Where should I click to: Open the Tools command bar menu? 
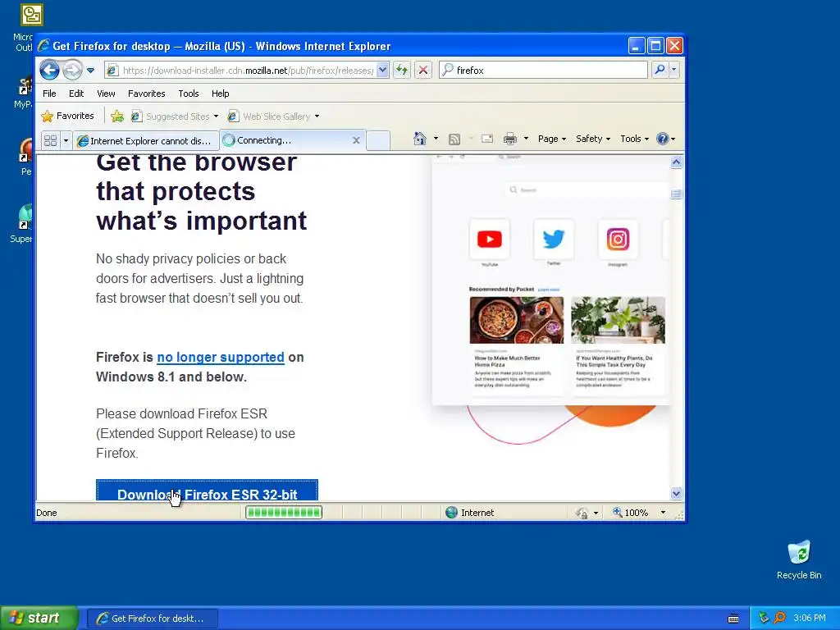(634, 139)
